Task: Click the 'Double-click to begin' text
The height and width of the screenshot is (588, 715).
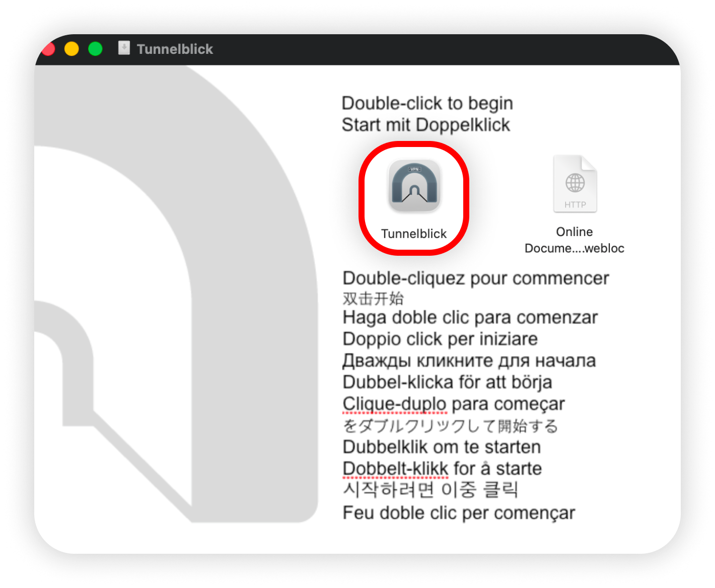Action: pos(427,103)
